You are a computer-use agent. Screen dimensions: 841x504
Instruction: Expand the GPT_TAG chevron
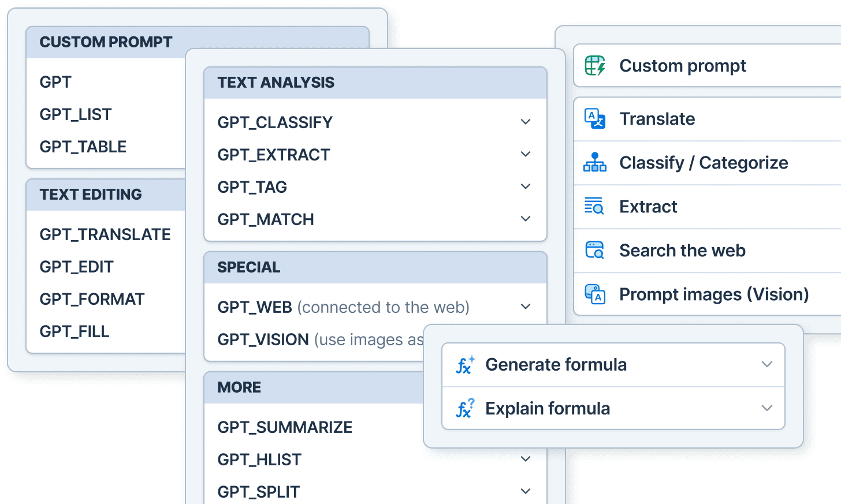tap(526, 186)
